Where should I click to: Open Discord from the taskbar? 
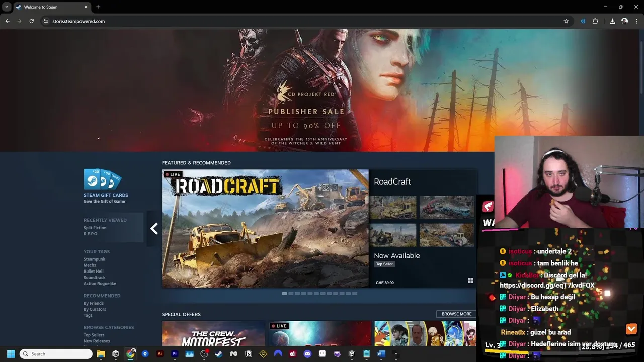coord(307,354)
